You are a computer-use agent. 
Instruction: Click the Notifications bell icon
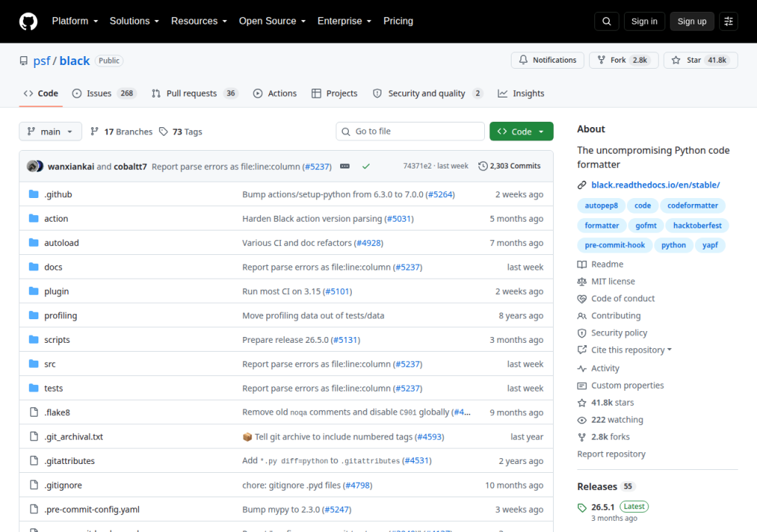(523, 60)
